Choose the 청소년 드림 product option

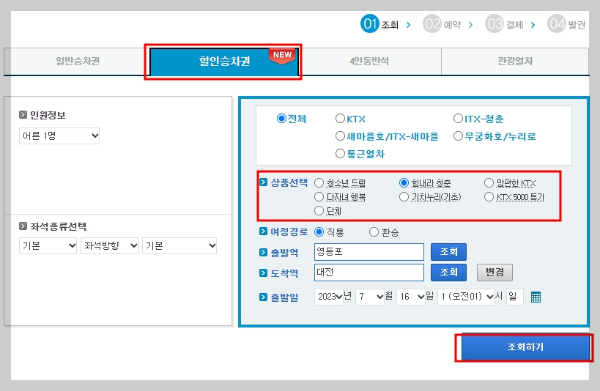(319, 183)
